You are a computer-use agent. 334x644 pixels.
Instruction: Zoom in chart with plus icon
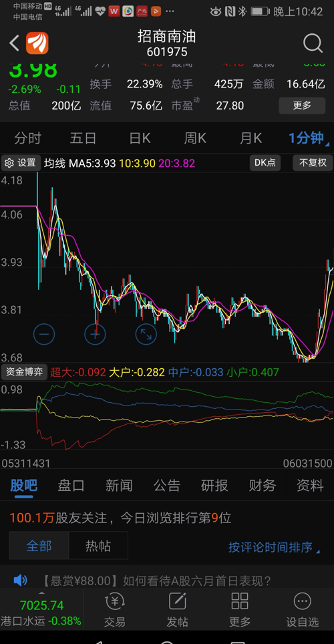pos(95,334)
